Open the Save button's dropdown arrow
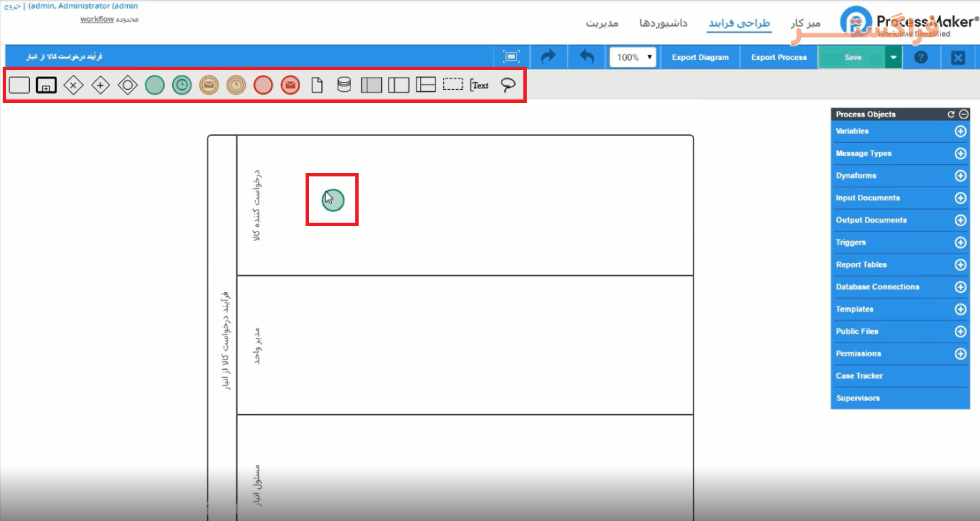980x521 pixels. click(x=892, y=57)
